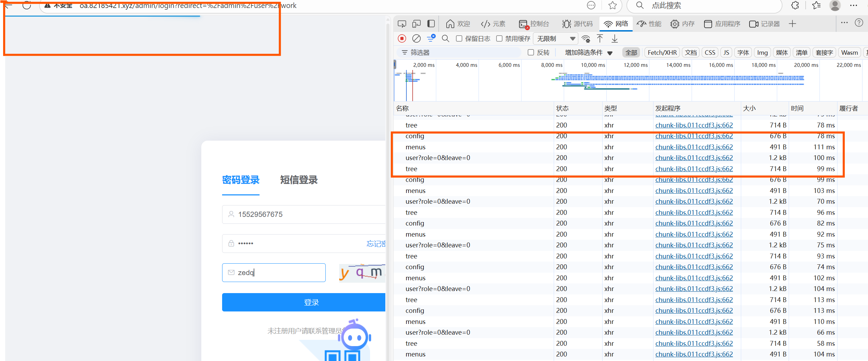The image size is (868, 361).
Task: Check the 反转 filter checkbox
Action: pos(531,52)
